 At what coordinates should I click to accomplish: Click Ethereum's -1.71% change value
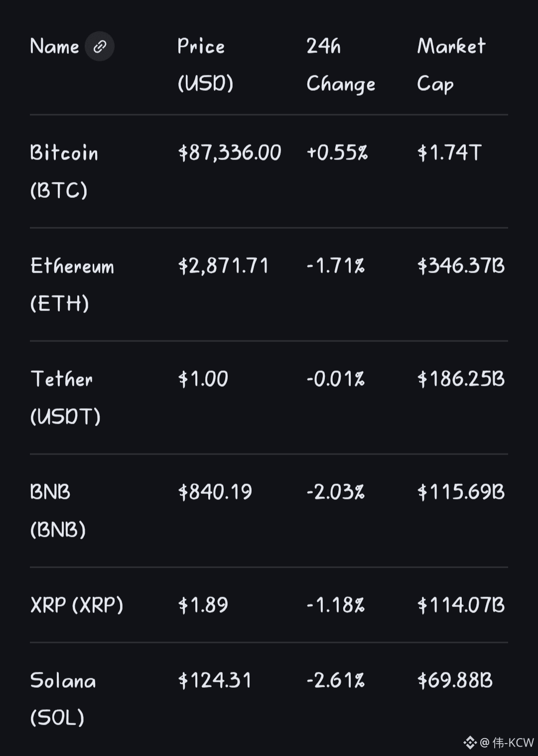335,266
